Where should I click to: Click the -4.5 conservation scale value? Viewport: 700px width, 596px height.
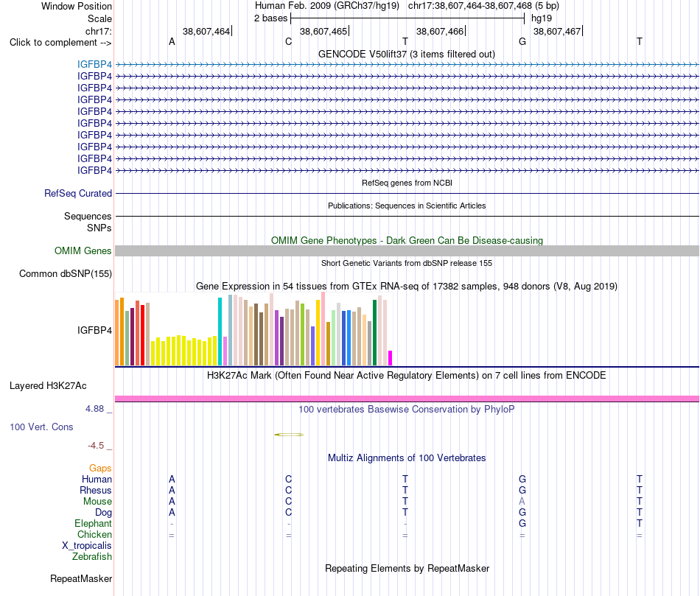pos(96,446)
